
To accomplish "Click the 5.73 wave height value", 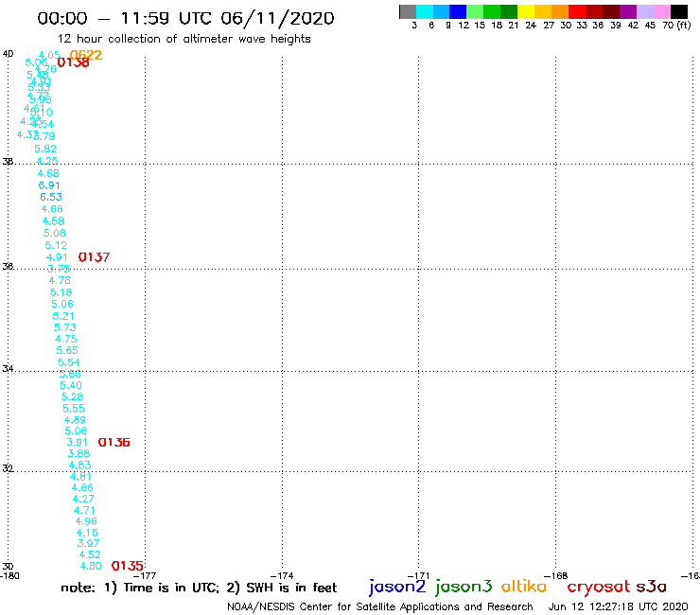I will tap(65, 327).
